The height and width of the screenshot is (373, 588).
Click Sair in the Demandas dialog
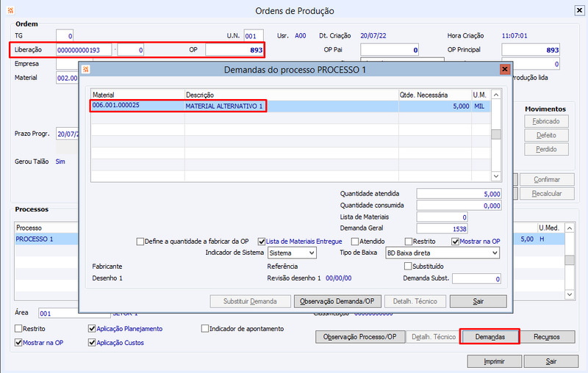tap(478, 302)
